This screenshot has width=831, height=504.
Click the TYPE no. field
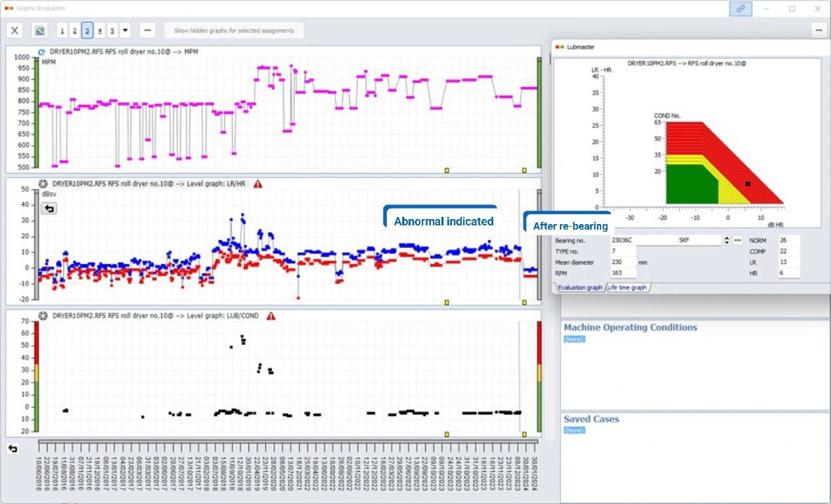click(624, 251)
